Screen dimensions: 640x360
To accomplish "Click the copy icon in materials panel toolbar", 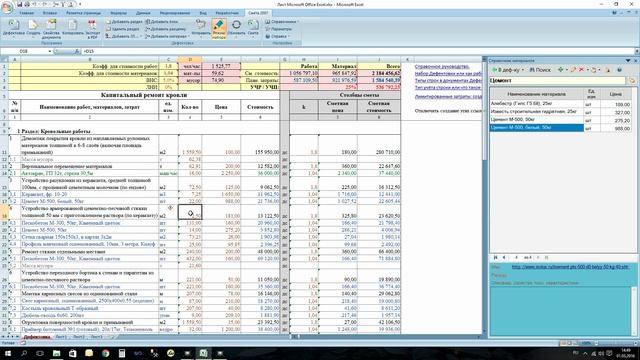I will click(594, 70).
